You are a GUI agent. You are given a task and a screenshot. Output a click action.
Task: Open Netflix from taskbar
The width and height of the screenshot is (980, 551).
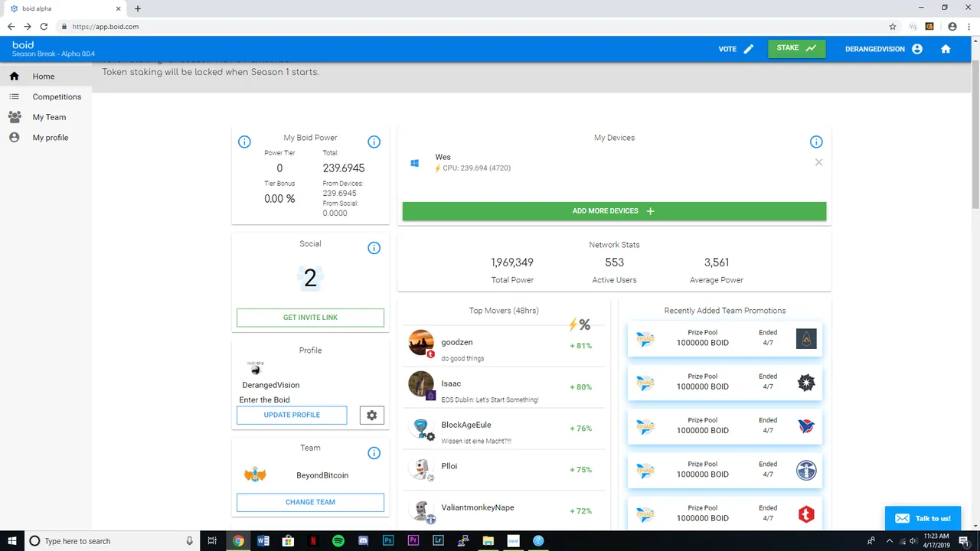point(313,540)
